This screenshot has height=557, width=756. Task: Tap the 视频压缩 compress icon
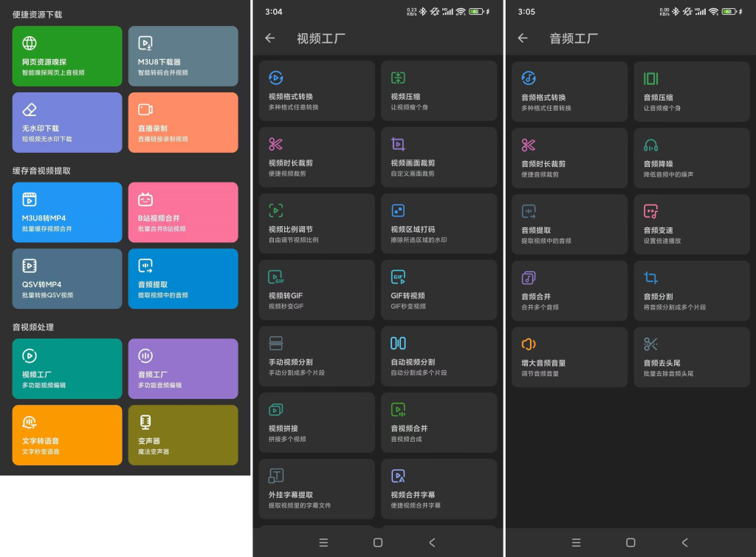(x=398, y=78)
